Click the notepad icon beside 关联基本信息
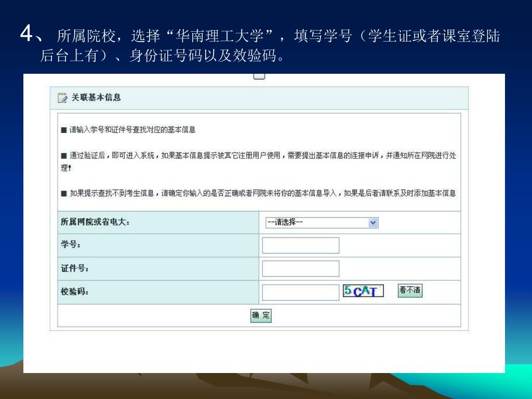 coord(62,98)
